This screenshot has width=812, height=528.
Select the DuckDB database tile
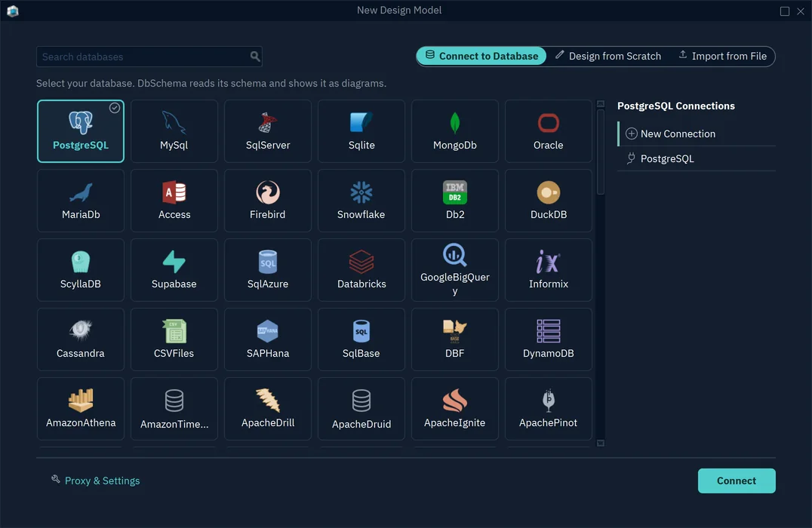pos(549,201)
